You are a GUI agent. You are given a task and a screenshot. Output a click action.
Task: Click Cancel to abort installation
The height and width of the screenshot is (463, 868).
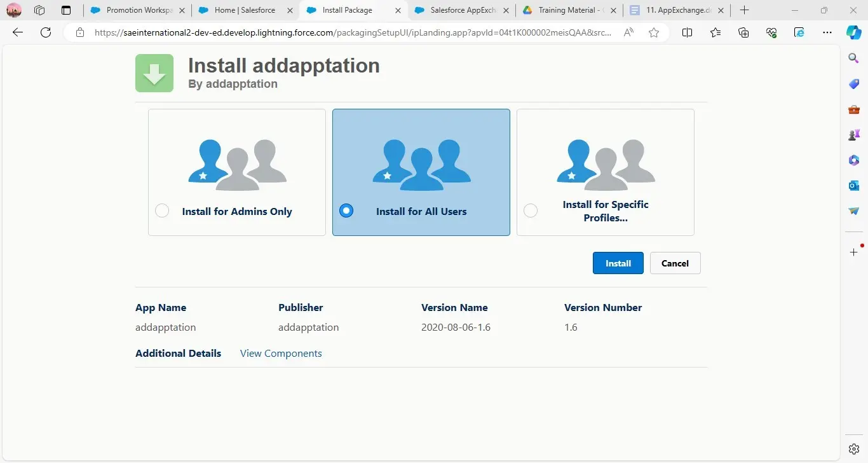pyautogui.click(x=675, y=263)
